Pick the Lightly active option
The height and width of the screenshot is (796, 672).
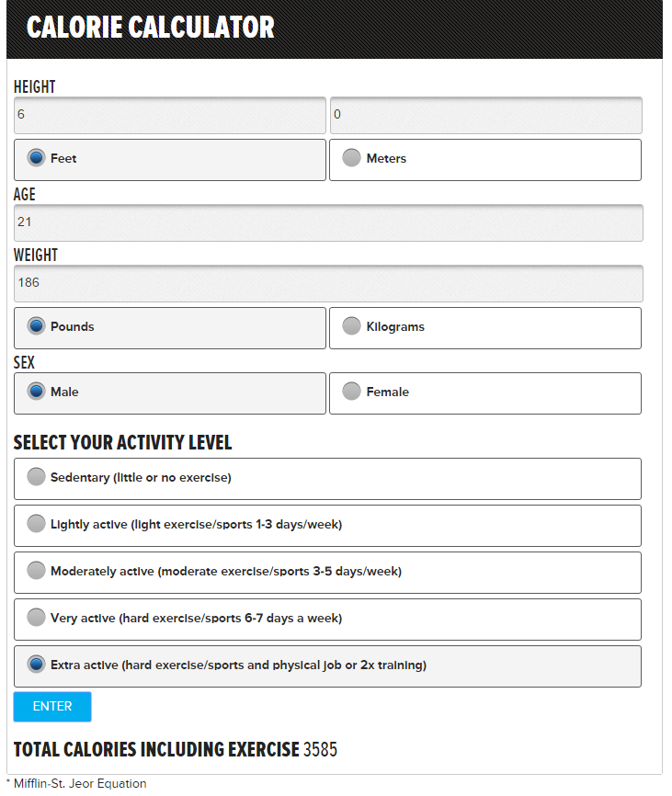coord(327,526)
